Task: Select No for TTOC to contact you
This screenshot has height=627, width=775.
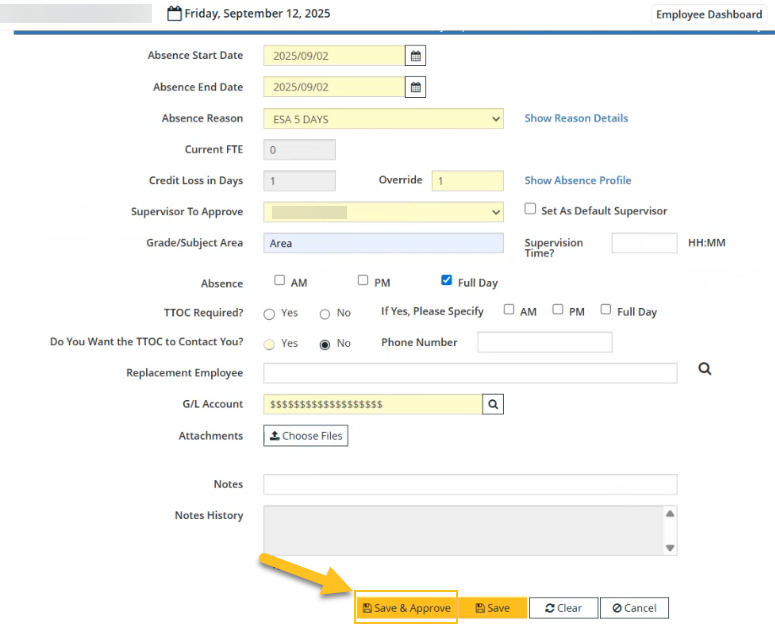Action: tap(324, 344)
